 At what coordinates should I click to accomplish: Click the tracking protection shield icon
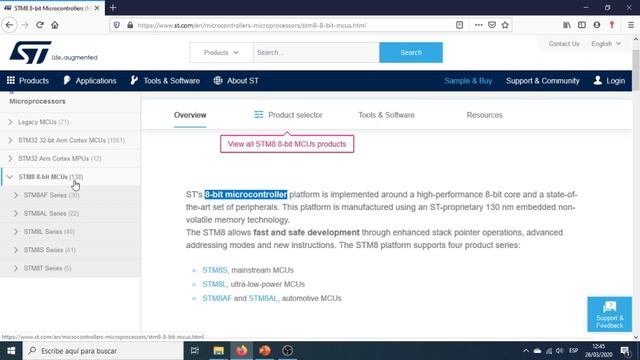[117, 25]
